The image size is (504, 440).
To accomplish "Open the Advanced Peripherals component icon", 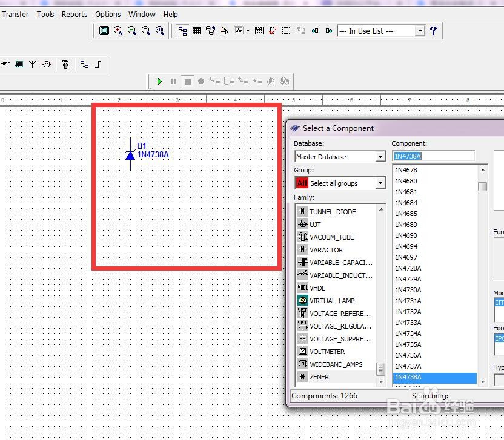I will [x=19, y=64].
